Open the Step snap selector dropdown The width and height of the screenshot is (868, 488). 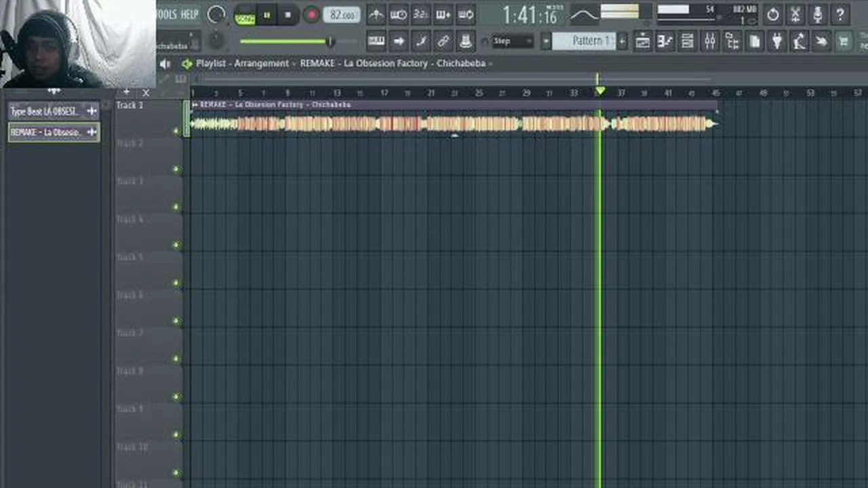point(512,41)
